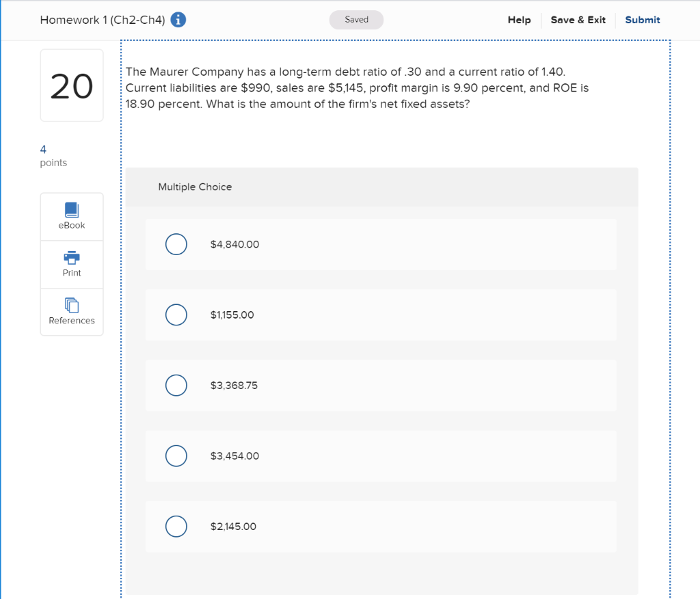Open the eBook resource
The height and width of the screenshot is (599, 700).
(x=72, y=216)
